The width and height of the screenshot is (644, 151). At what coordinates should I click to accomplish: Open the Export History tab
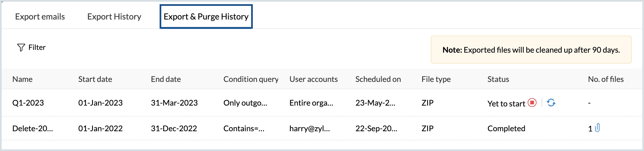coord(114,17)
